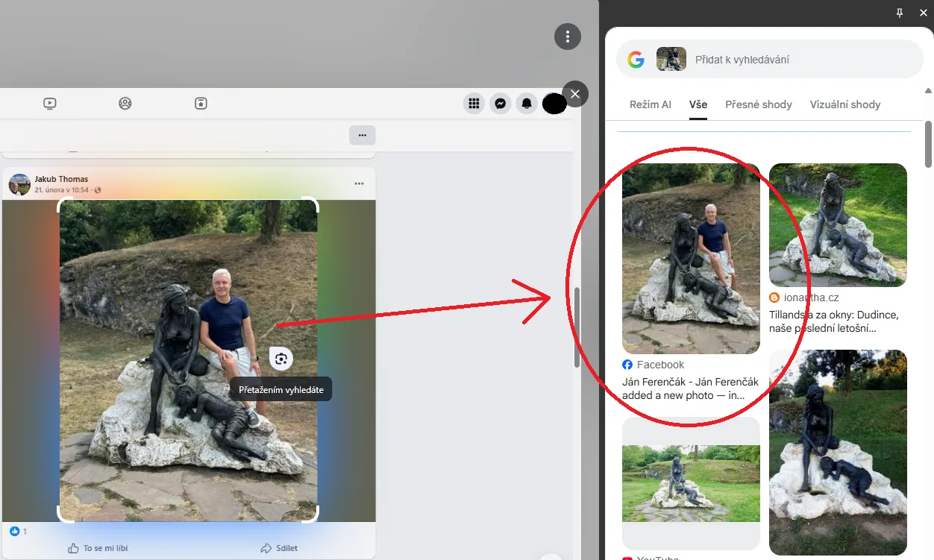Open Jakub Thomas profile link

[x=61, y=179]
